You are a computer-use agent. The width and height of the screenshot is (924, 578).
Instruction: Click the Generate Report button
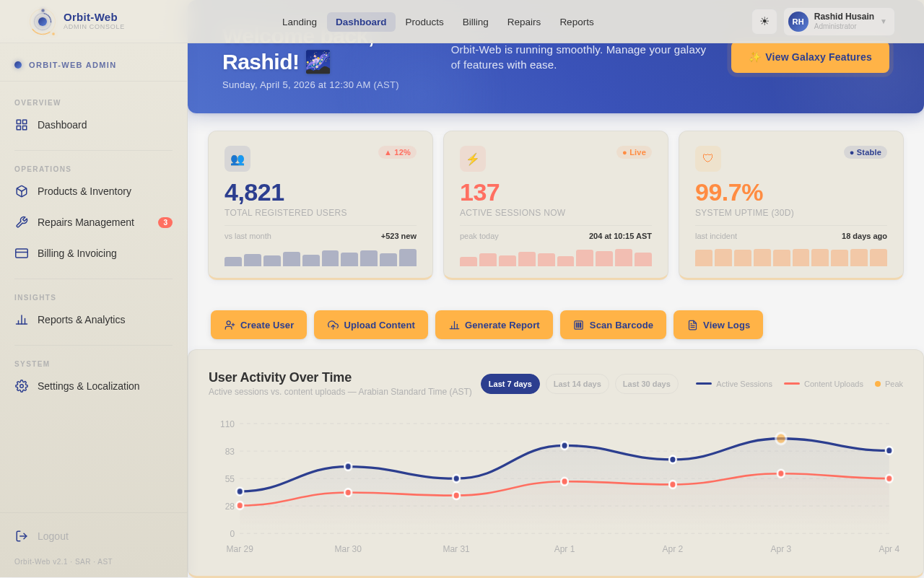click(494, 325)
